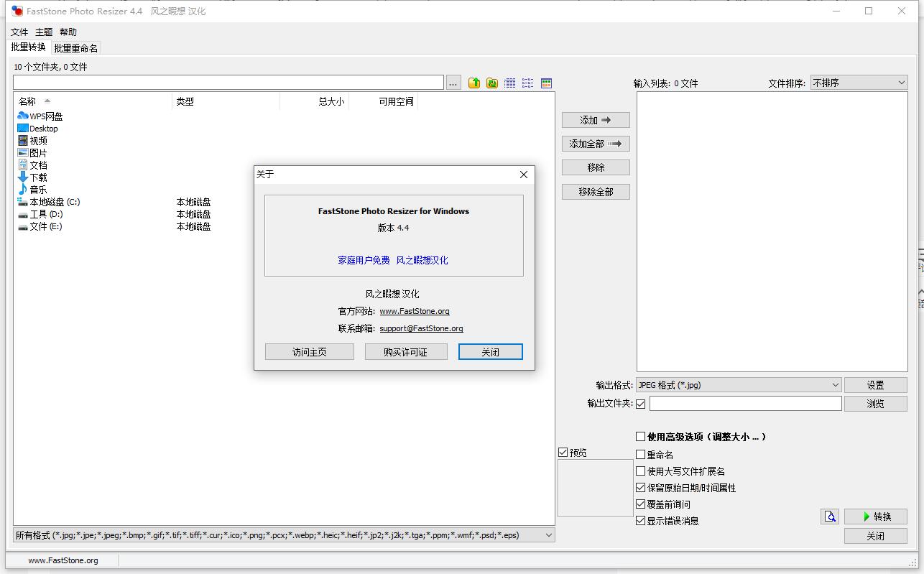Switch to 批量重命名 tab
Image resolution: width=924 pixels, height=574 pixels.
[75, 48]
